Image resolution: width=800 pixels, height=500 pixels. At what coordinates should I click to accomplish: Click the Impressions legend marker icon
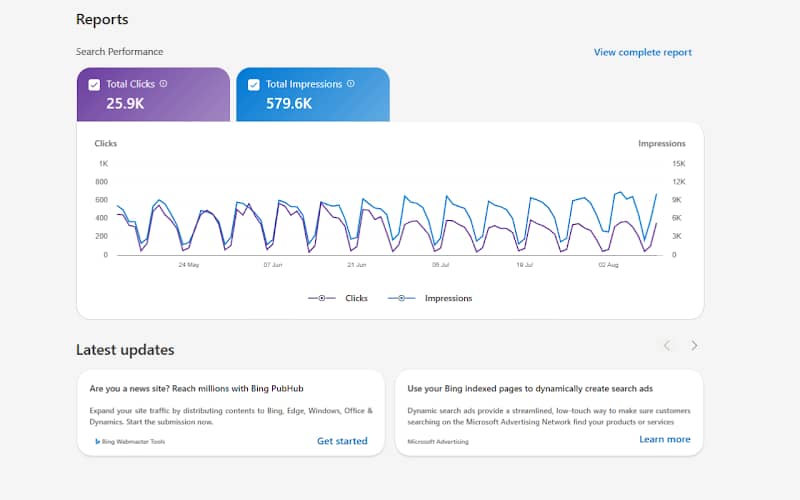point(402,298)
